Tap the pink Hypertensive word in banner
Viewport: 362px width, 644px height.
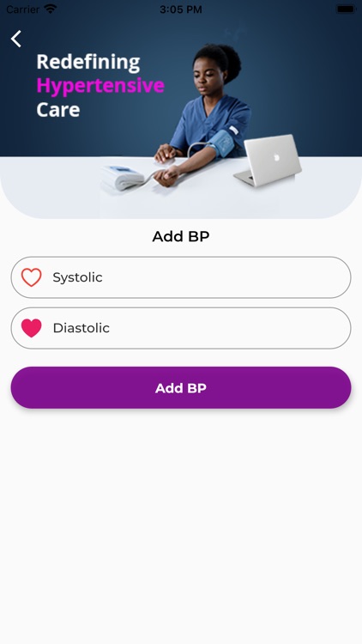[x=100, y=86]
